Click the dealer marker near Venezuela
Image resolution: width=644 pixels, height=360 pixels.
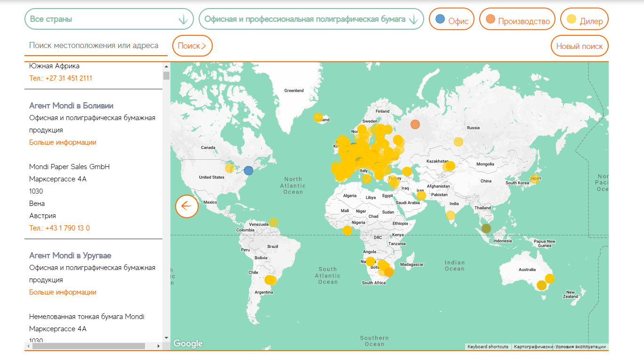(x=274, y=222)
